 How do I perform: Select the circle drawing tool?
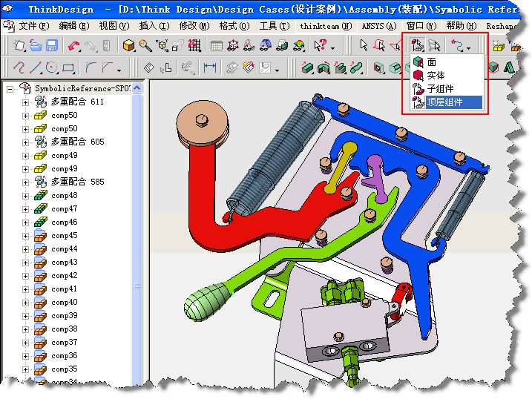tap(52, 67)
